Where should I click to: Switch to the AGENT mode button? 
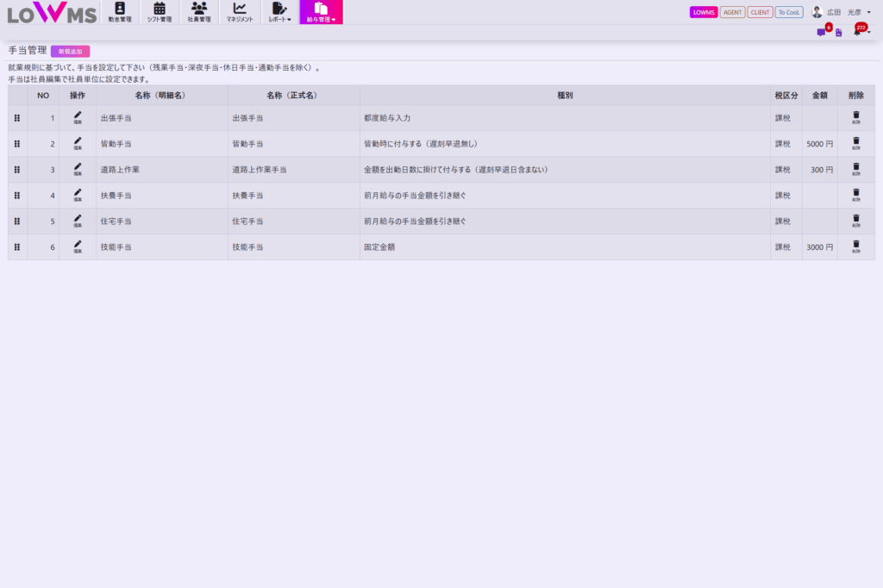pyautogui.click(x=732, y=12)
